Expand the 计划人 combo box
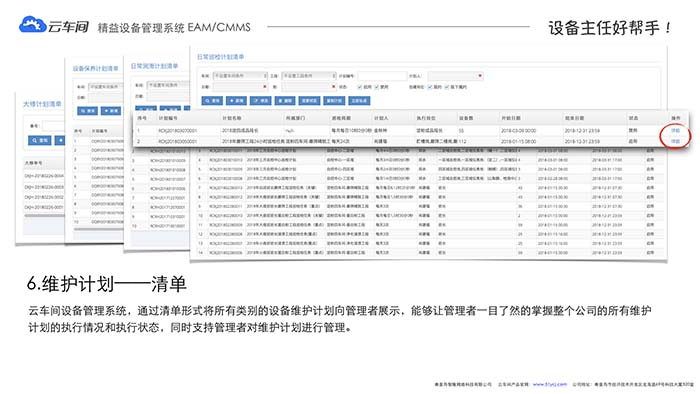This screenshot has width=700, height=394. (456, 76)
